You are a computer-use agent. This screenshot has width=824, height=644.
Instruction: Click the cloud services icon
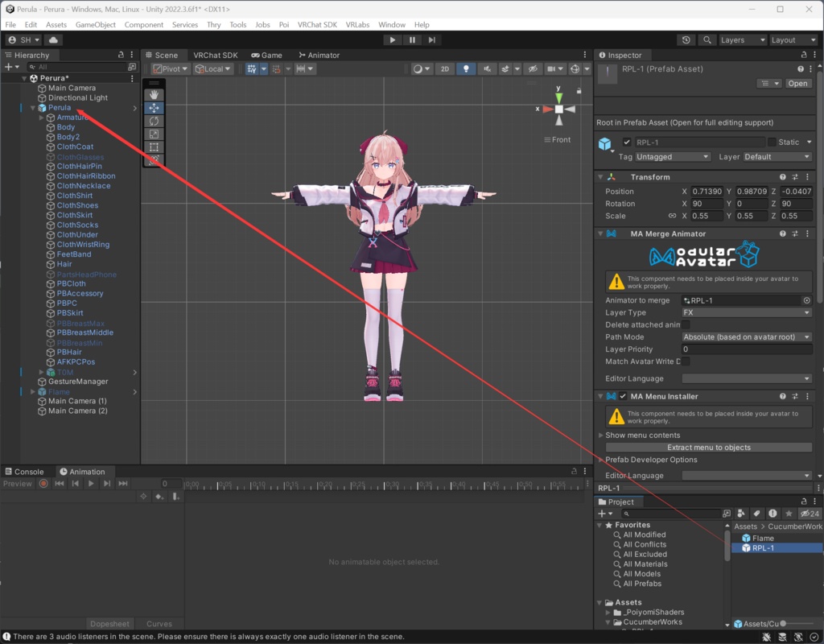(x=54, y=39)
